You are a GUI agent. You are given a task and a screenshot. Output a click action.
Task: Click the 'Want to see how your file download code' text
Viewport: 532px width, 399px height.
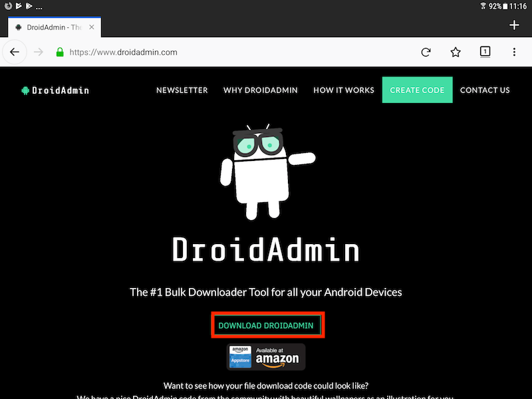click(x=265, y=386)
